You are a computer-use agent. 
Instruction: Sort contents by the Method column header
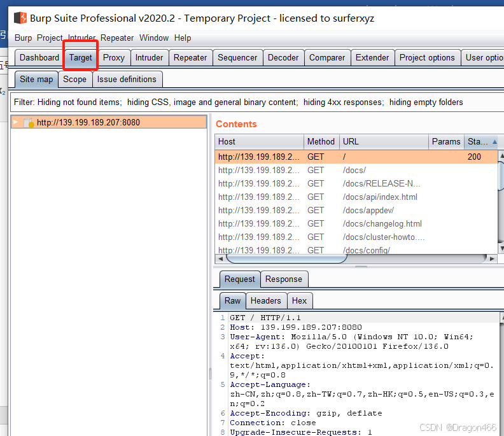[x=321, y=142]
